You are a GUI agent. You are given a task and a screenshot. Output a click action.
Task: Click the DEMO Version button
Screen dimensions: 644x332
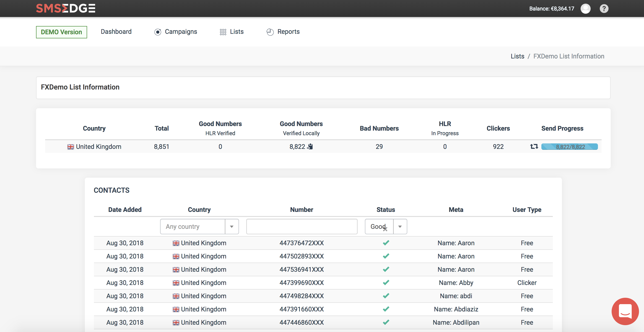click(62, 32)
